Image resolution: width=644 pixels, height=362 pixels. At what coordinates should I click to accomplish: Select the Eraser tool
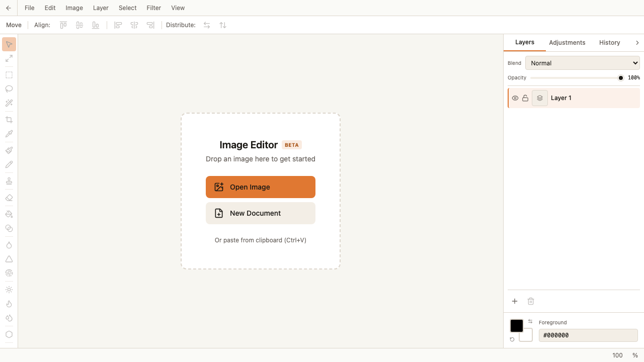point(9,198)
